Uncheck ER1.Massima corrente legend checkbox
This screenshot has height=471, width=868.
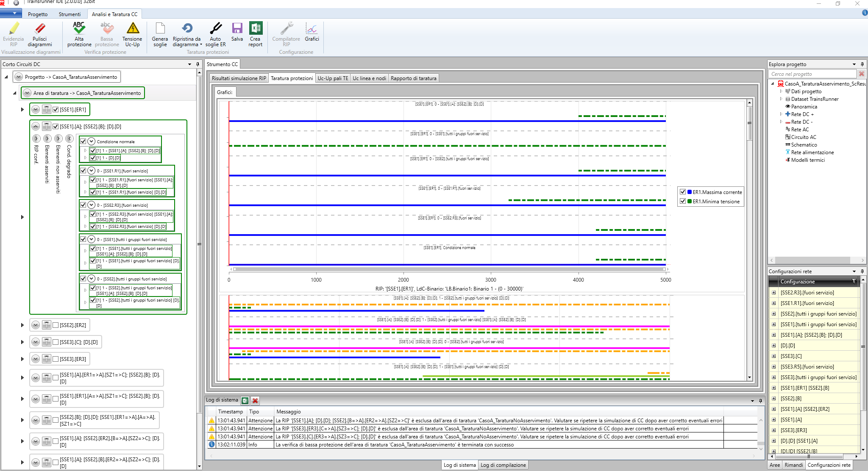pyautogui.click(x=683, y=192)
